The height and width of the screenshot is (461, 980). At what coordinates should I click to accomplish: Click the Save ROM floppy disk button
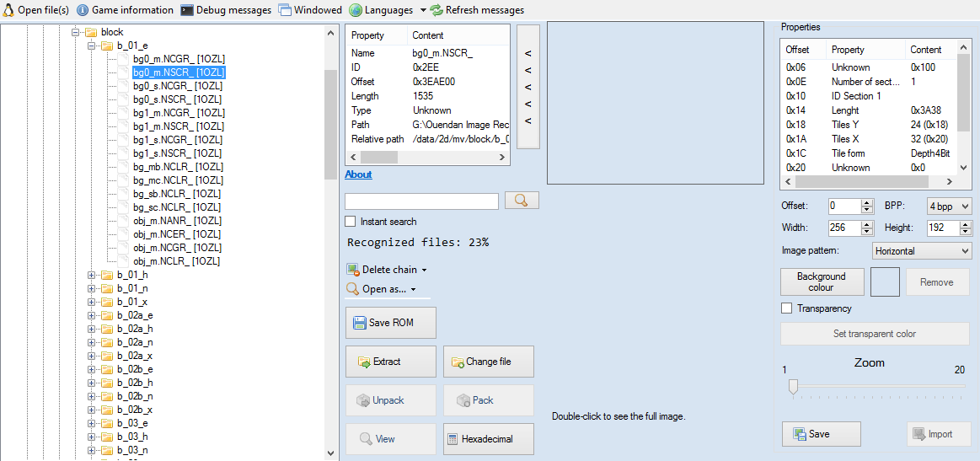tap(391, 323)
